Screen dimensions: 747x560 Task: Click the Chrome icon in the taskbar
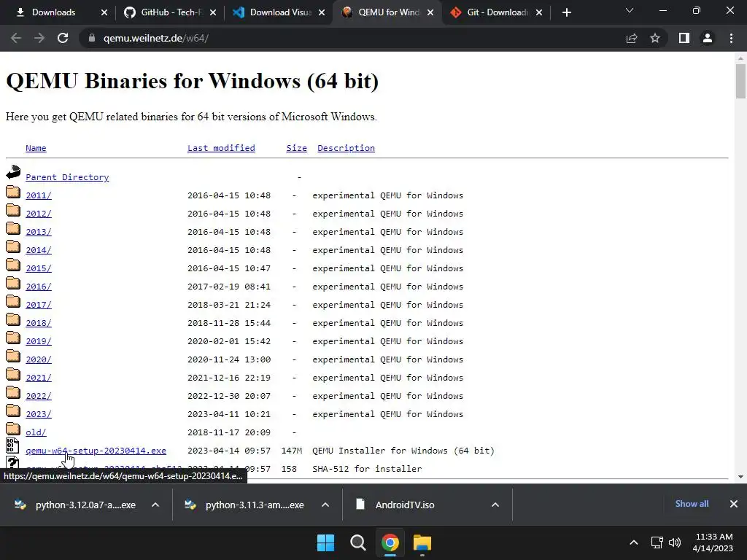point(390,542)
